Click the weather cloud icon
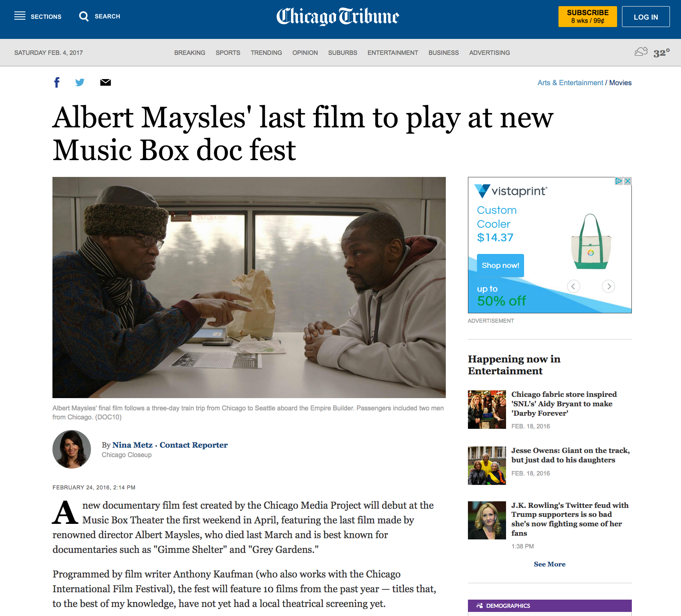Viewport: 681px width, 616px height. [641, 52]
